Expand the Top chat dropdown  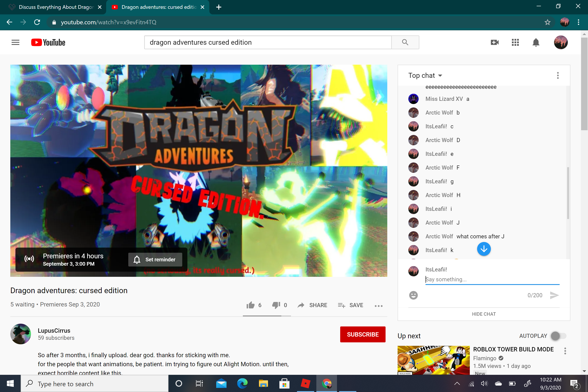425,75
